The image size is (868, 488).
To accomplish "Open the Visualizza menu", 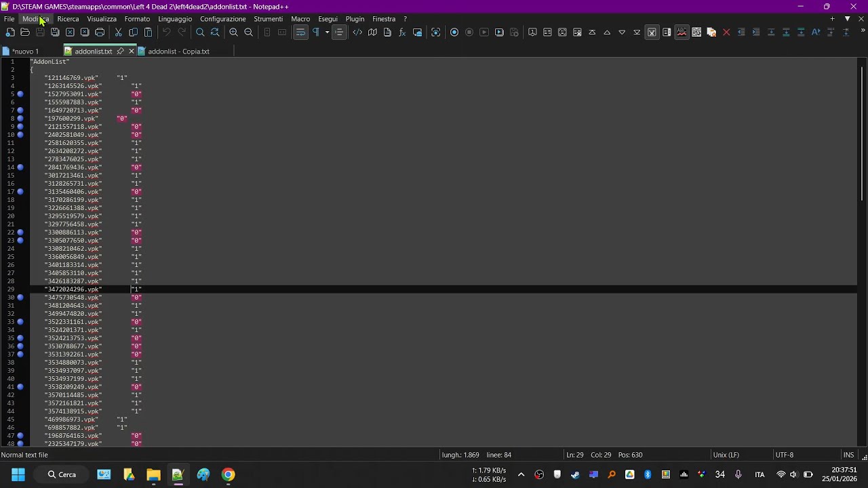I will click(x=102, y=19).
